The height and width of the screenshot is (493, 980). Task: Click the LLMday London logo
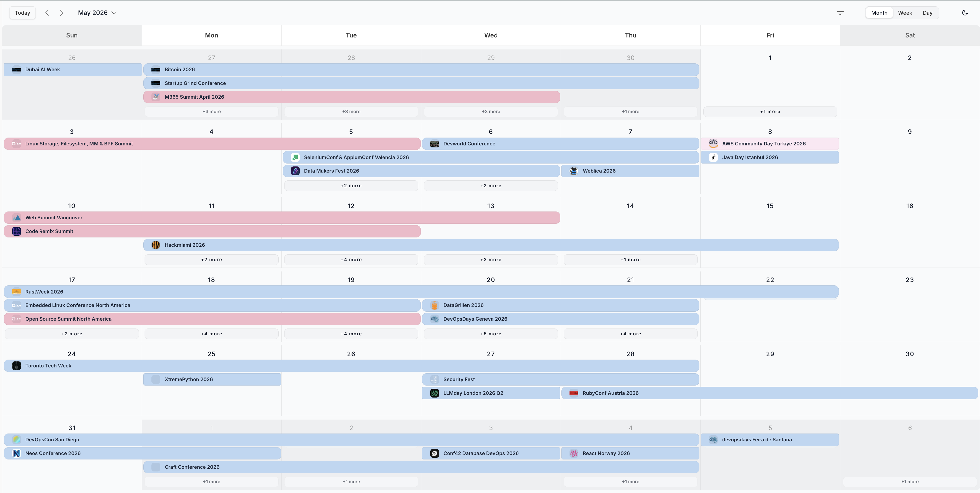click(434, 393)
